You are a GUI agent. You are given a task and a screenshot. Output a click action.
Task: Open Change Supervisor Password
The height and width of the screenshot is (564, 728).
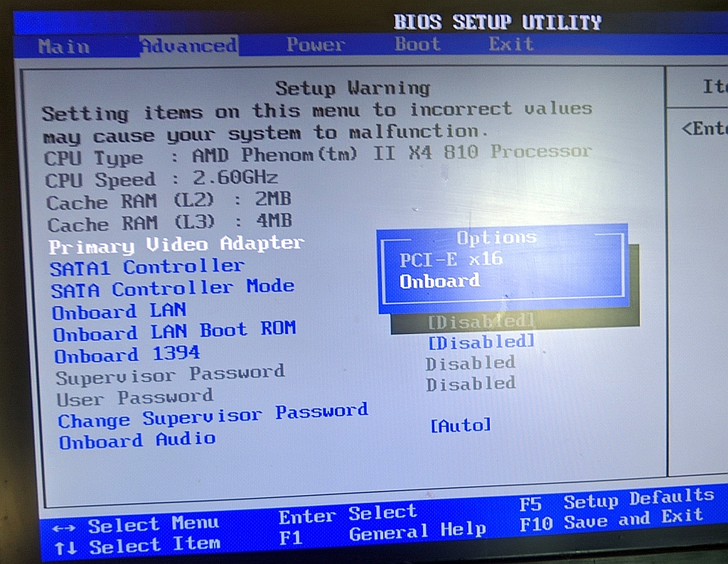[x=213, y=416]
